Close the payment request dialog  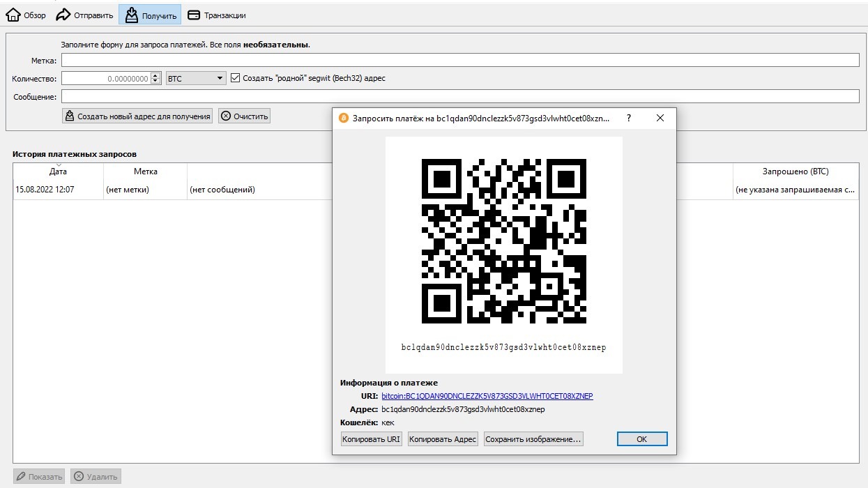point(660,119)
